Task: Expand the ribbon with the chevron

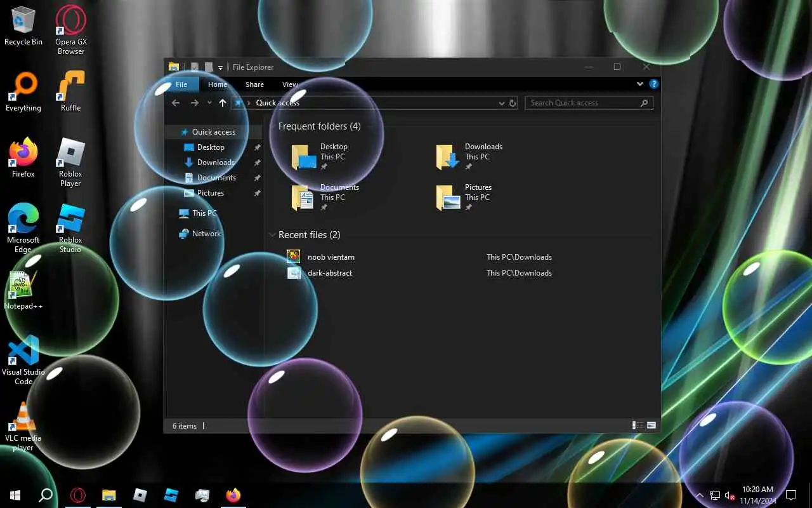Action: [640, 84]
